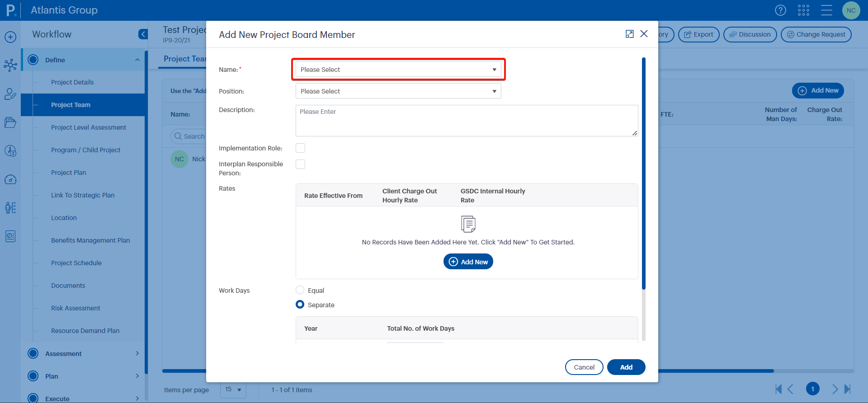This screenshot has height=403, width=868.
Task: Click the Define stage circle icon
Action: point(33,60)
